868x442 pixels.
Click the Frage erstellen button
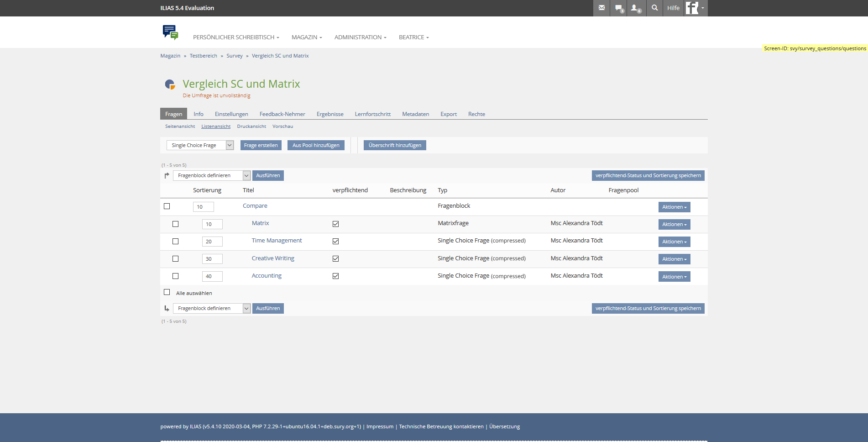pos(261,145)
